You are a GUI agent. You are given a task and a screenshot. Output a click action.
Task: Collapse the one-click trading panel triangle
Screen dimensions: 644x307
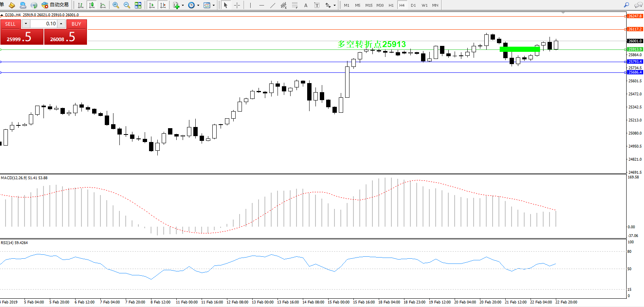tap(2, 15)
